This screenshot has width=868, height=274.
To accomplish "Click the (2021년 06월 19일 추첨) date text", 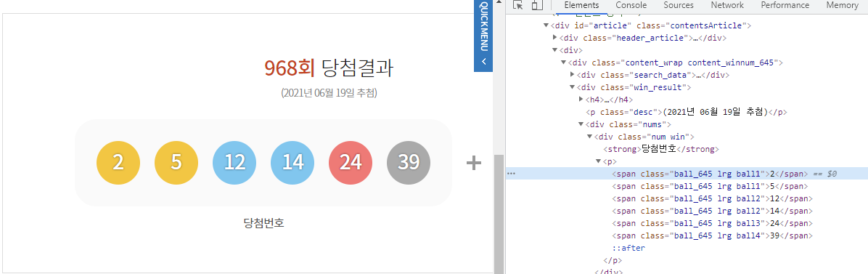I will 329,92.
